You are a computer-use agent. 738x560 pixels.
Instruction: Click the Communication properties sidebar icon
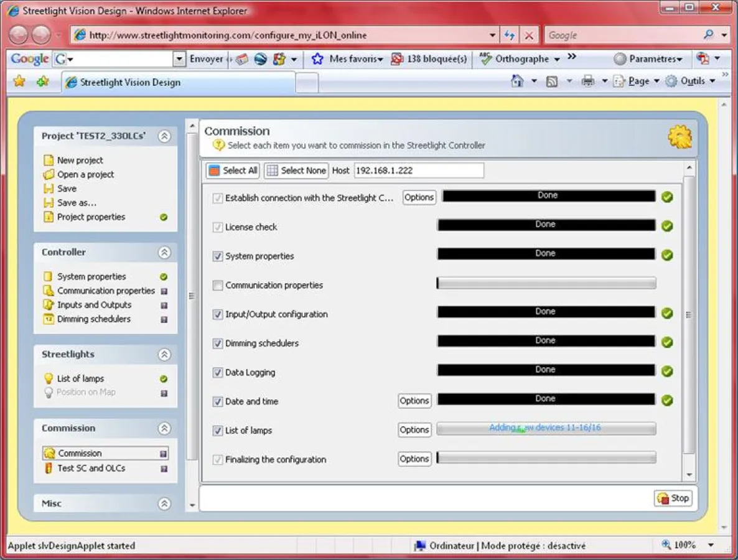tap(48, 291)
